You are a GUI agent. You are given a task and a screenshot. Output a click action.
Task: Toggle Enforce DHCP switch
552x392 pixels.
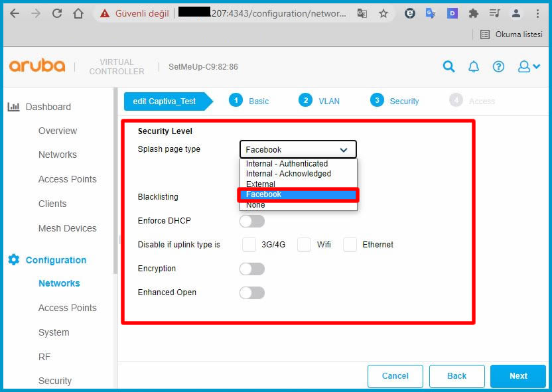tap(251, 222)
